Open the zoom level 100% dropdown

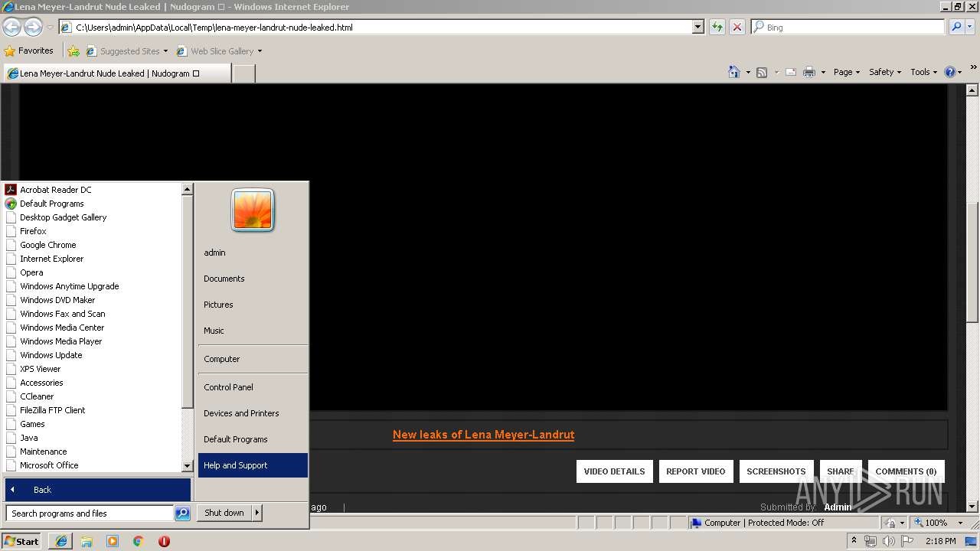coord(960,523)
